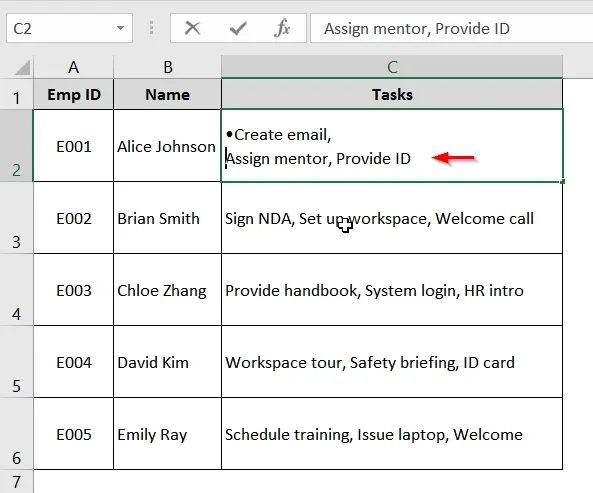Select the Alice Johnson cell

[168, 146]
